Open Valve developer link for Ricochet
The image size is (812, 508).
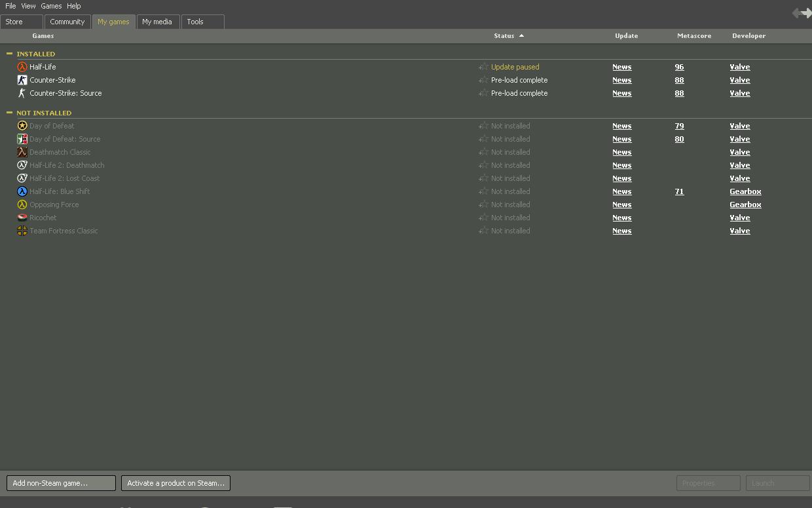[x=740, y=218]
